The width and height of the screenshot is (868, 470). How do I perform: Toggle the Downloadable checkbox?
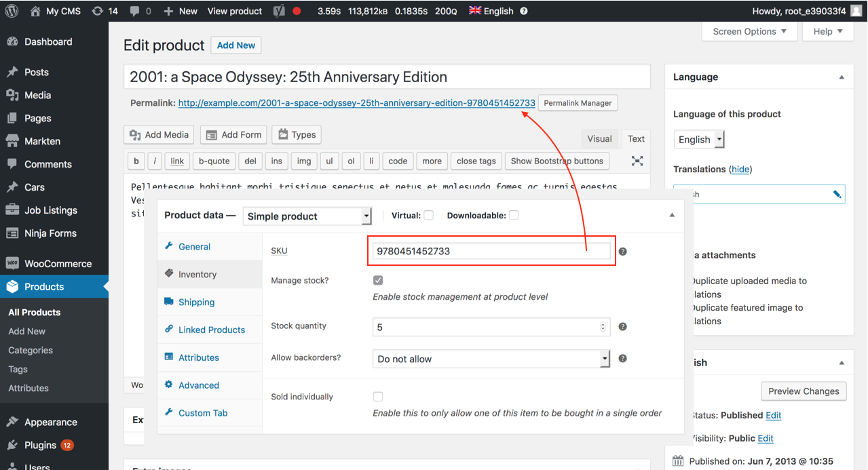coord(514,216)
